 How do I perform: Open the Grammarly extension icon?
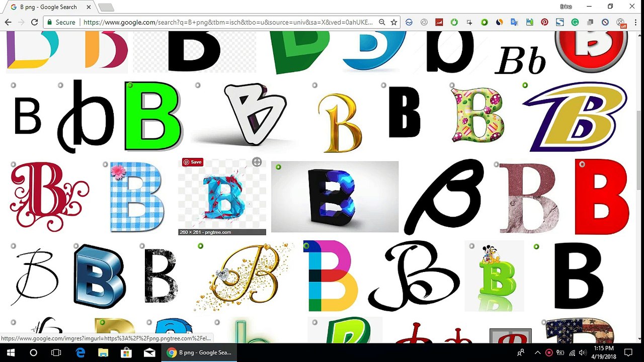pos(575,22)
